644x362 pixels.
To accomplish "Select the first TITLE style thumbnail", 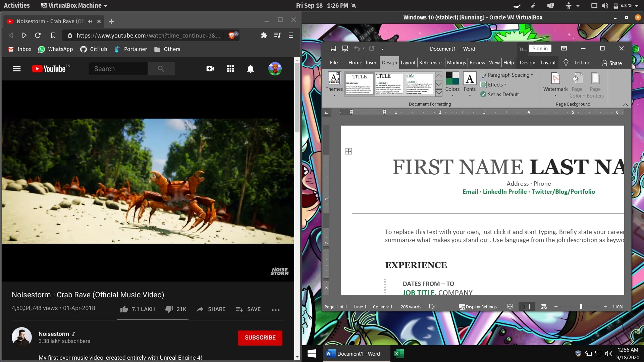I will coord(359,84).
